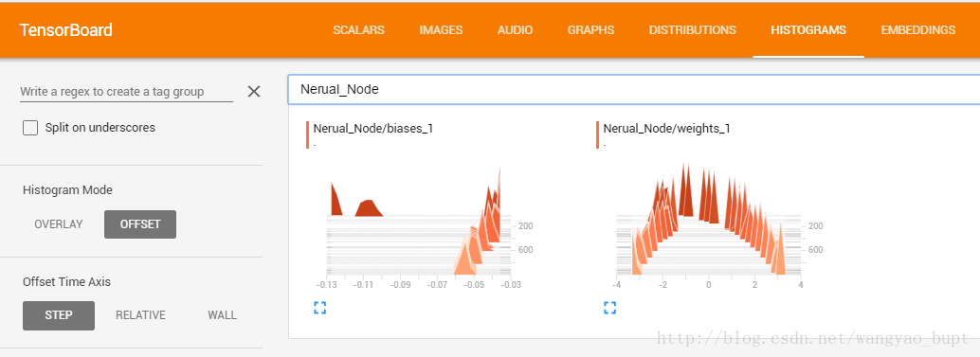Click the Nerual_Node/biases_1 chart title

coord(373,129)
